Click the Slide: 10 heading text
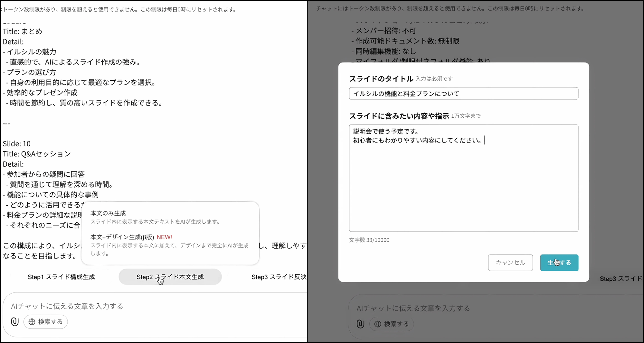The width and height of the screenshot is (644, 343). 17,143
